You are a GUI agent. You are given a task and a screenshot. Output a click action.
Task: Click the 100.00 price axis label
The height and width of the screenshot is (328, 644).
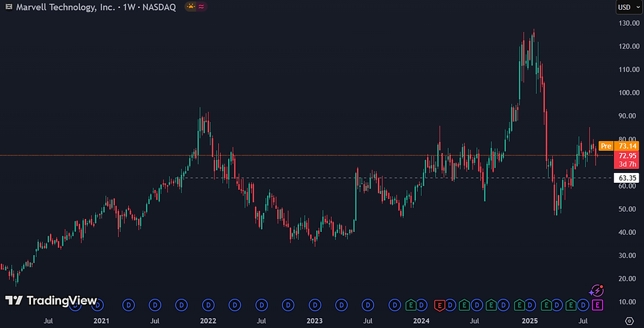pos(630,93)
